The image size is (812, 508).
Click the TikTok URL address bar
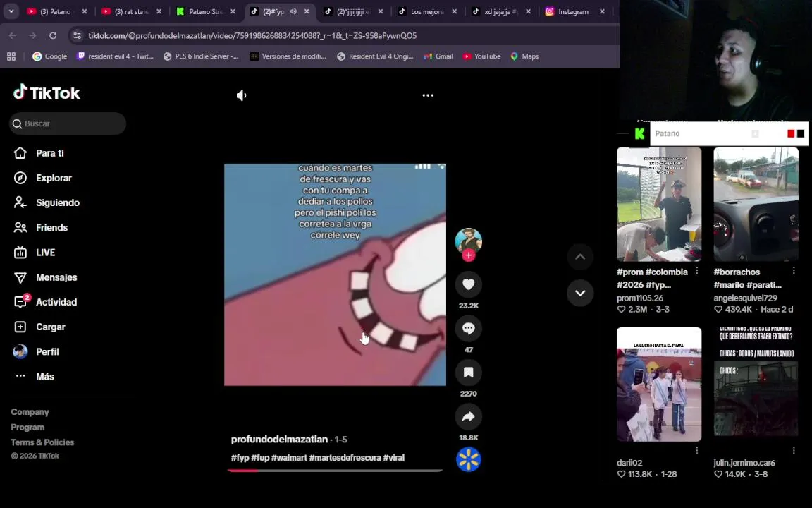click(252, 35)
